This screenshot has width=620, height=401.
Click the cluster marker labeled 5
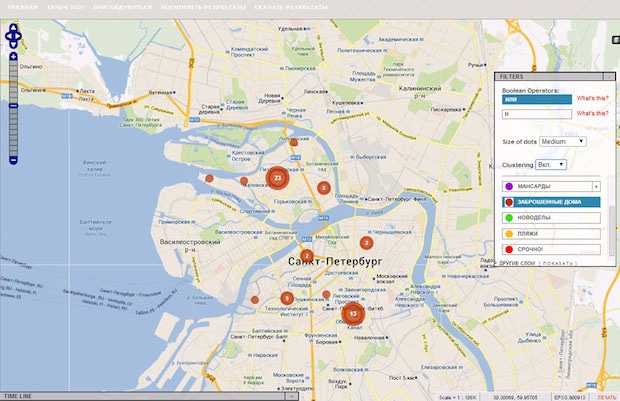tap(323, 187)
